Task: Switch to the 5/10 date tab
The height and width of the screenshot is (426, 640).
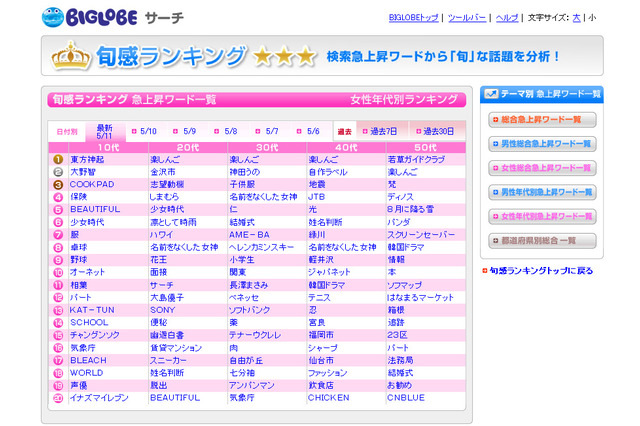Action: pos(144,131)
